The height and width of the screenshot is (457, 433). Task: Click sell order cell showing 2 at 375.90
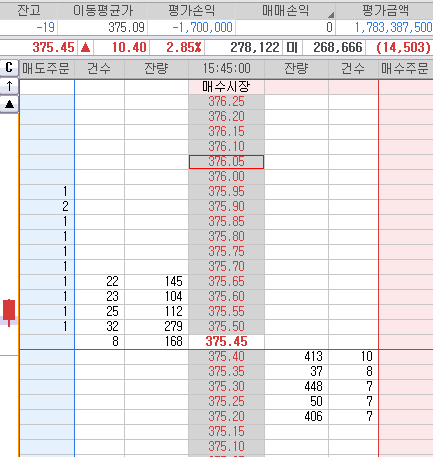tap(47, 206)
